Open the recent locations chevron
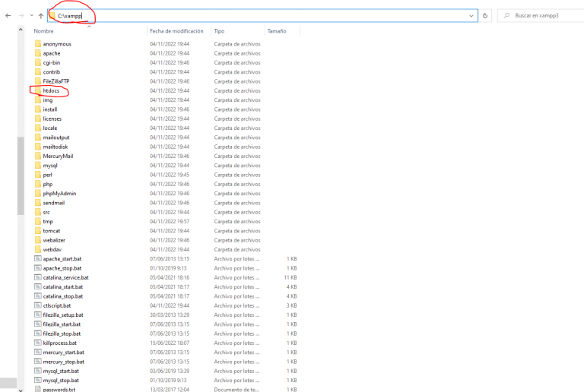Viewport: 584px width, 392px height. coord(30,15)
